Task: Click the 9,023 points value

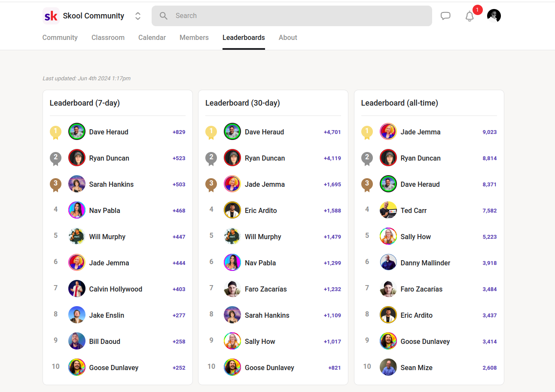Action: (490, 132)
